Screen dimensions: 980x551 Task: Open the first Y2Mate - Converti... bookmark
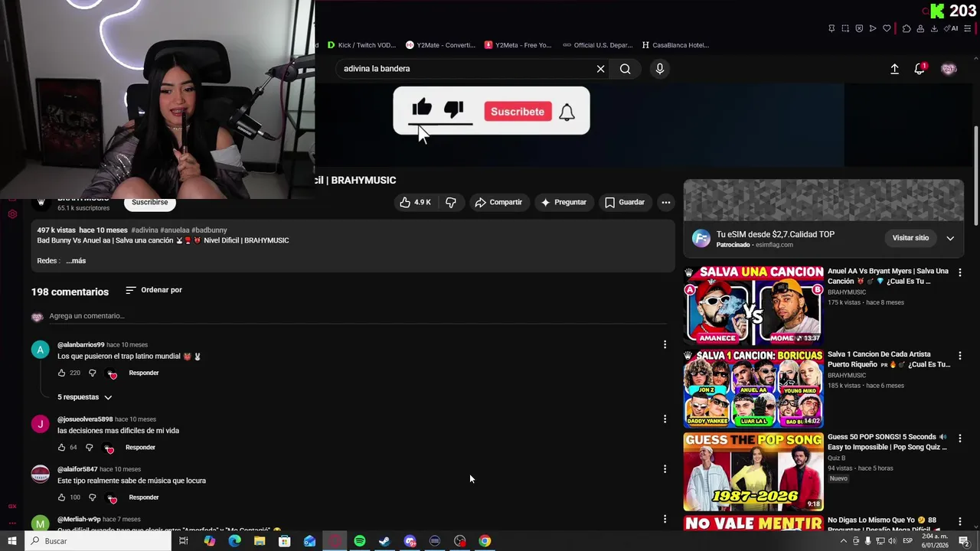(x=441, y=45)
